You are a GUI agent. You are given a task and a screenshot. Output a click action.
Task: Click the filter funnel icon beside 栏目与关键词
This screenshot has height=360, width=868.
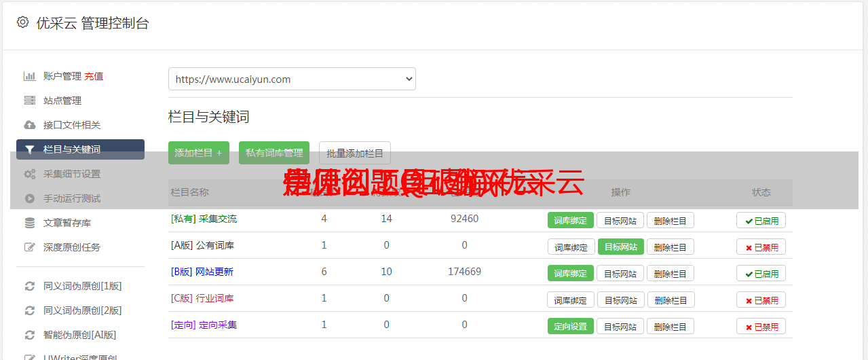point(29,149)
